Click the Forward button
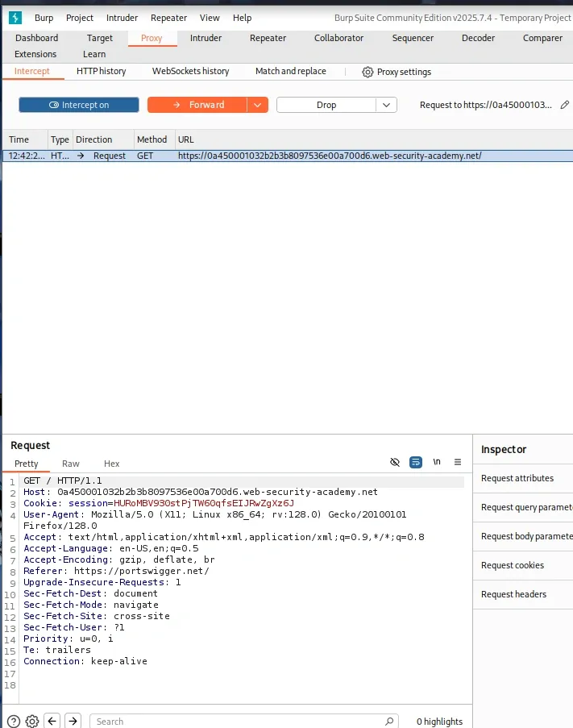This screenshot has height=728, width=573. tap(197, 105)
